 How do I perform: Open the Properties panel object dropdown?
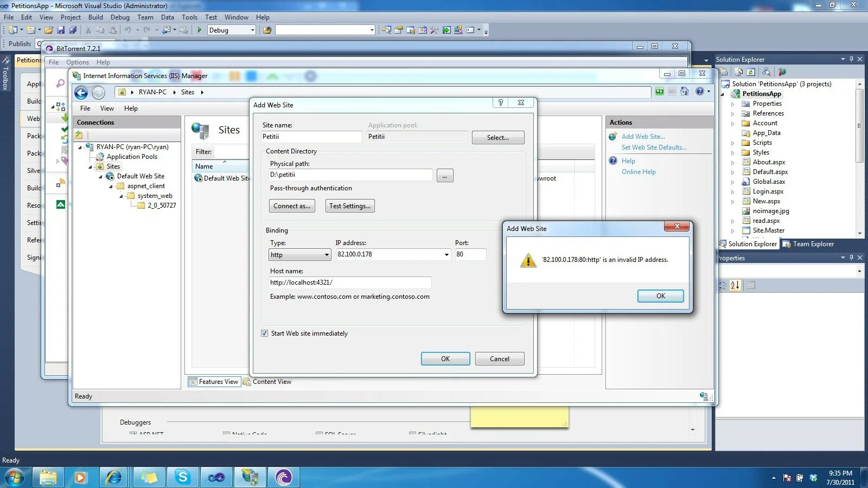click(x=859, y=271)
